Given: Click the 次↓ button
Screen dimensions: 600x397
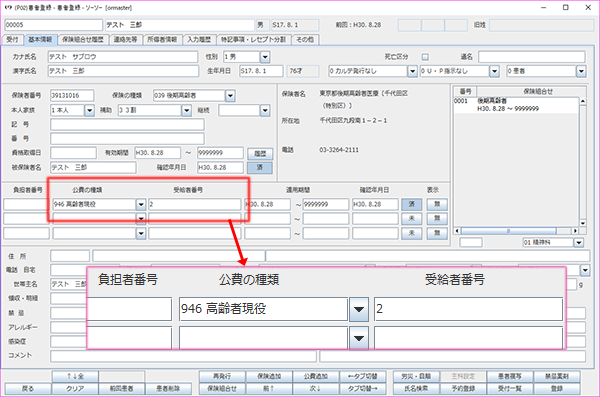Looking at the screenshot, I should 316,389.
